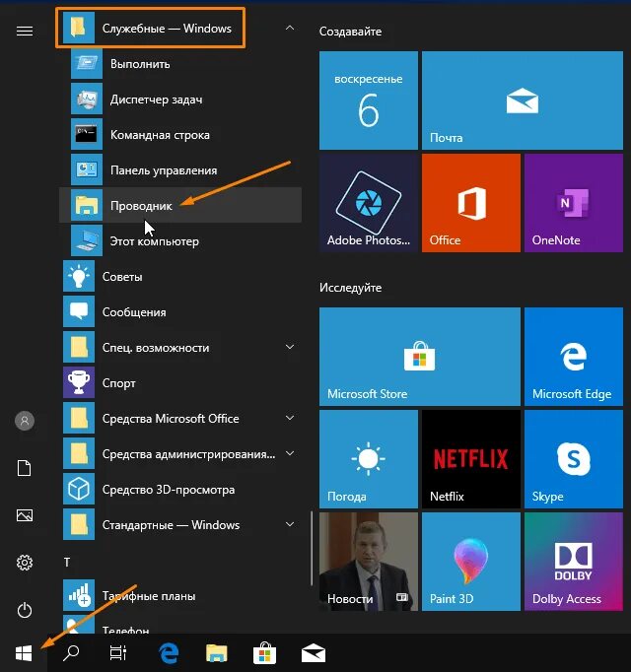
Task: Open the Новости news tile
Action: click(x=369, y=562)
